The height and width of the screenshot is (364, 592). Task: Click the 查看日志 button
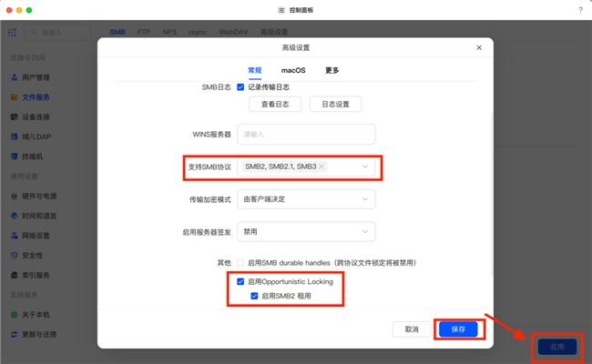pyautogui.click(x=275, y=104)
